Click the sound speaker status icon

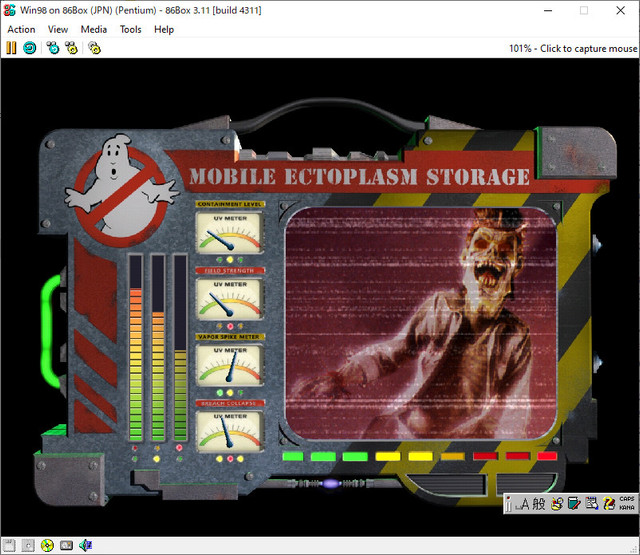click(85, 545)
